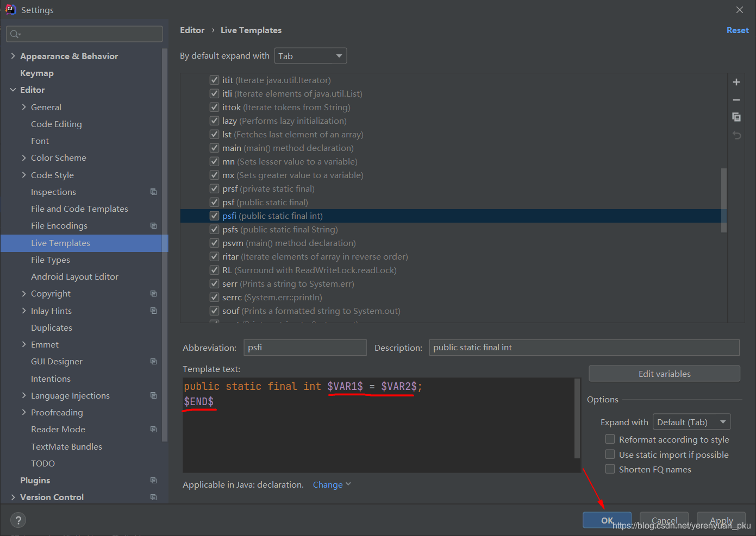The width and height of the screenshot is (756, 536).
Task: Click project-level icon next to File Encodings
Action: click(x=153, y=225)
